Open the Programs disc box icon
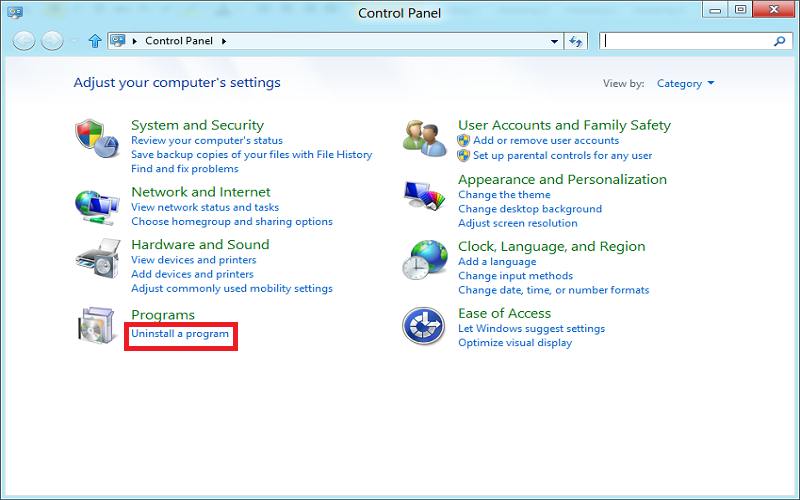 96,325
